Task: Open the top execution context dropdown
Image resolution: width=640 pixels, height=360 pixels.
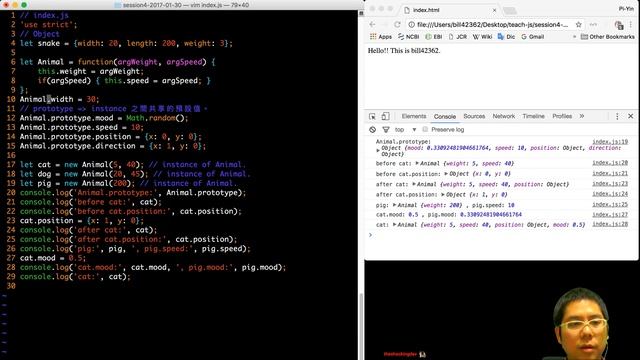Action: point(405,129)
